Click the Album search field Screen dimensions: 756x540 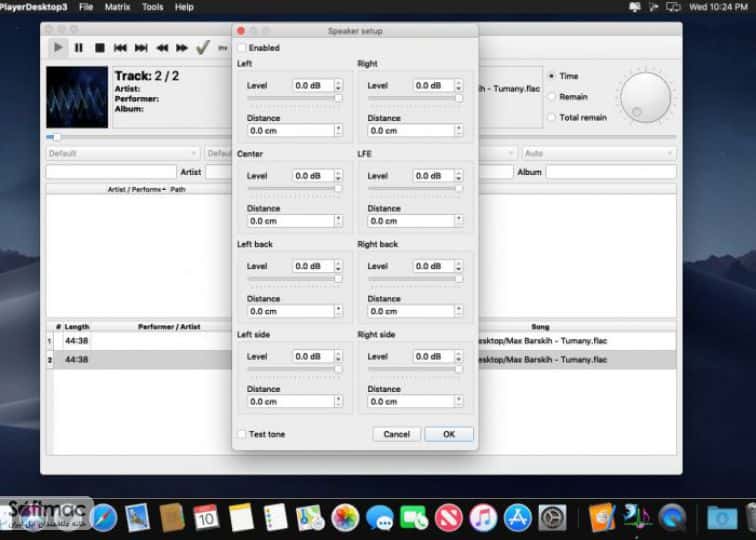[x=611, y=172]
